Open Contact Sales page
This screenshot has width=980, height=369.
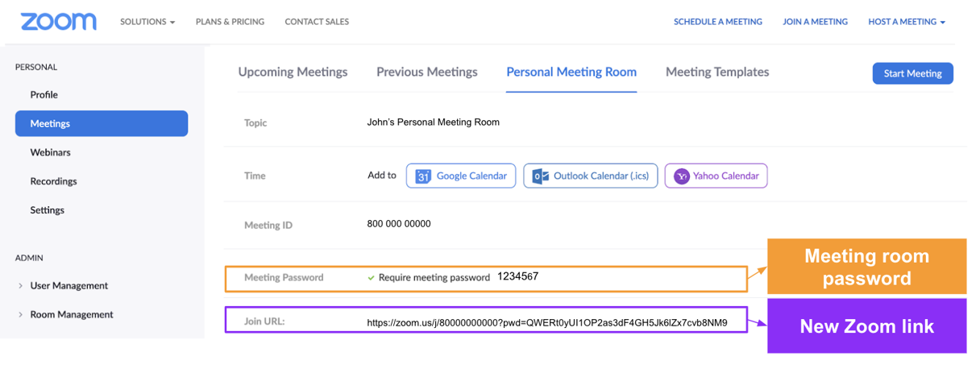(x=317, y=22)
